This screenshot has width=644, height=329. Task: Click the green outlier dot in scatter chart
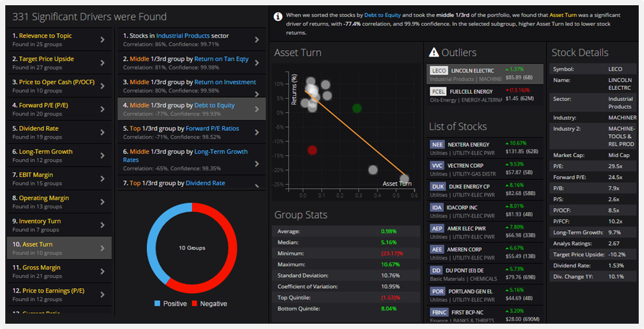click(357, 108)
